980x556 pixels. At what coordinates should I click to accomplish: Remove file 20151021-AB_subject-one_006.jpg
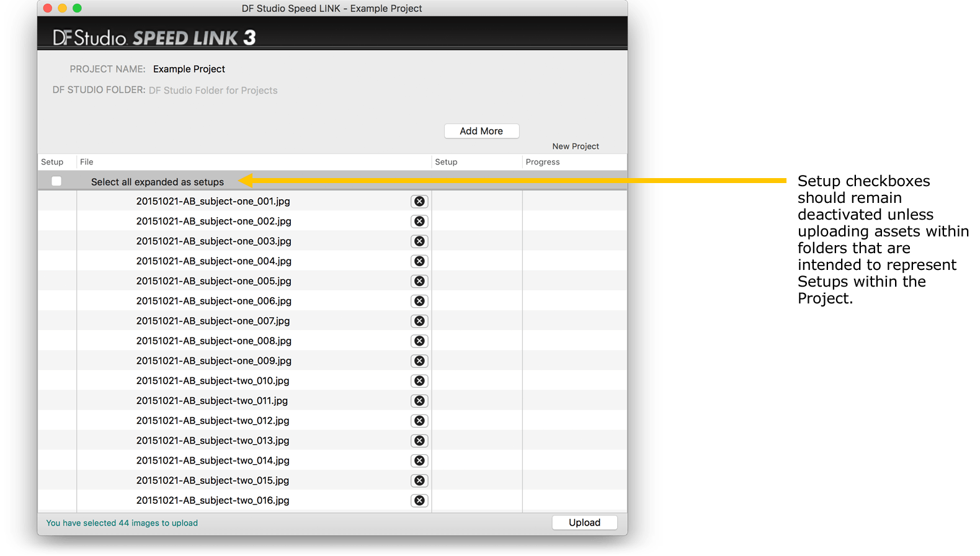419,301
